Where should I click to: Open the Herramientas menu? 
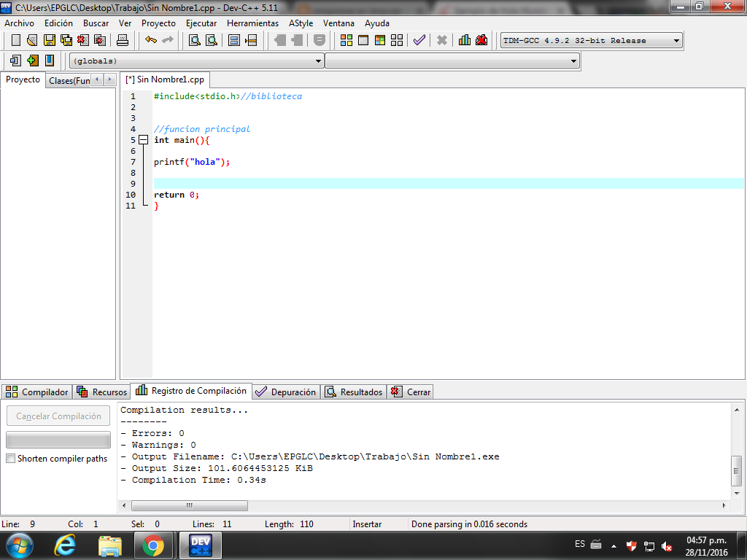pyautogui.click(x=252, y=23)
